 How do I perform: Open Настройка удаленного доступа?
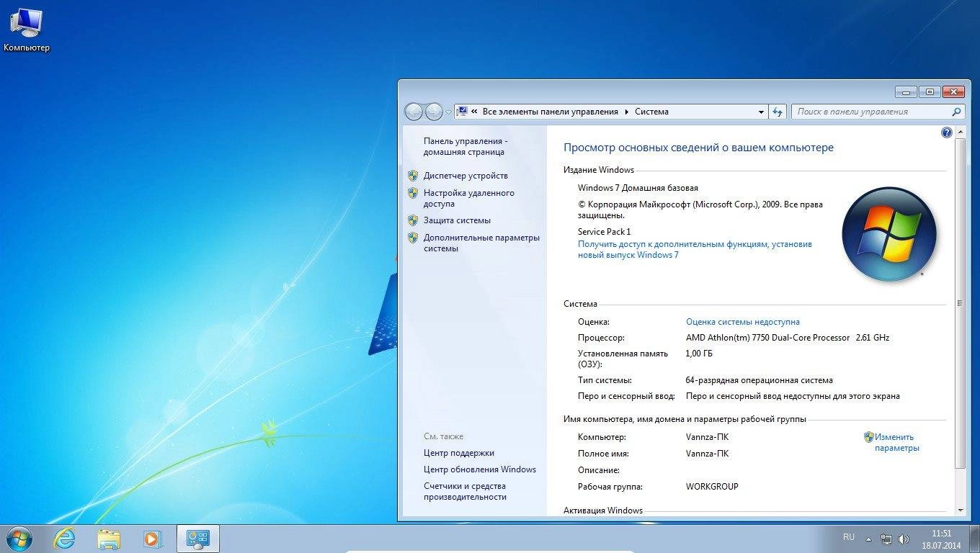click(x=469, y=199)
